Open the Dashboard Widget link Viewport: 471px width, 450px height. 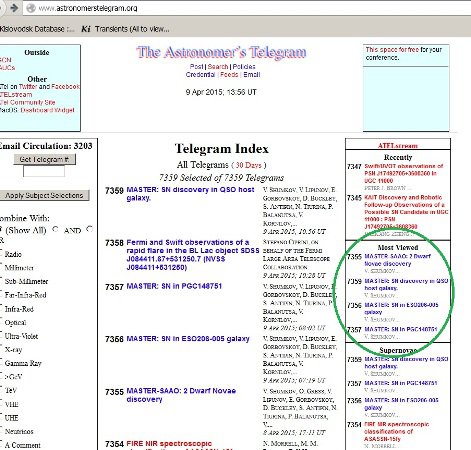click(x=47, y=110)
